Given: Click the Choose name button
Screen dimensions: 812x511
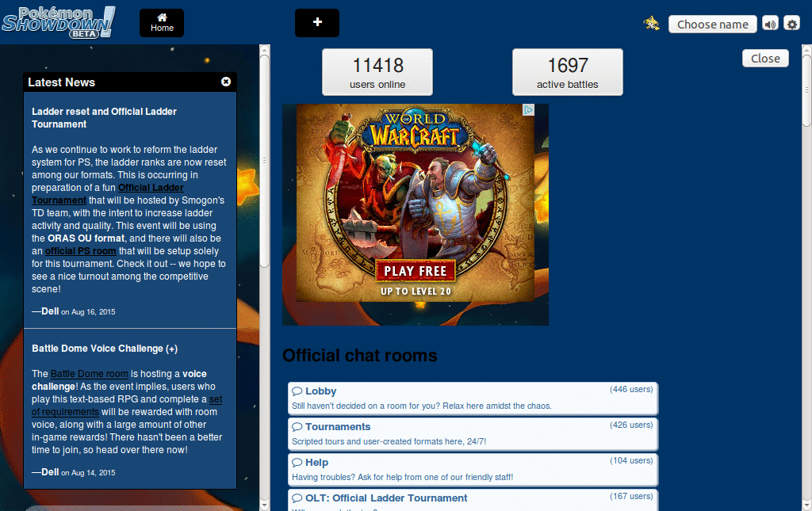Looking at the screenshot, I should coord(713,25).
